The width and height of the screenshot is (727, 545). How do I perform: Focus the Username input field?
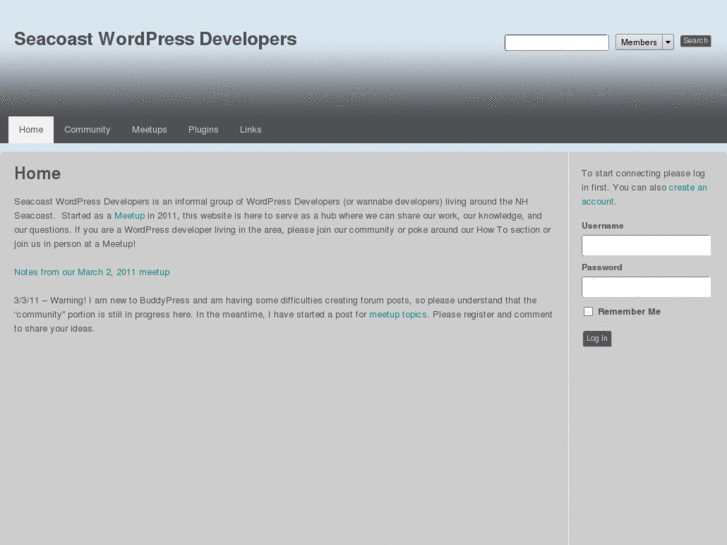tap(646, 245)
